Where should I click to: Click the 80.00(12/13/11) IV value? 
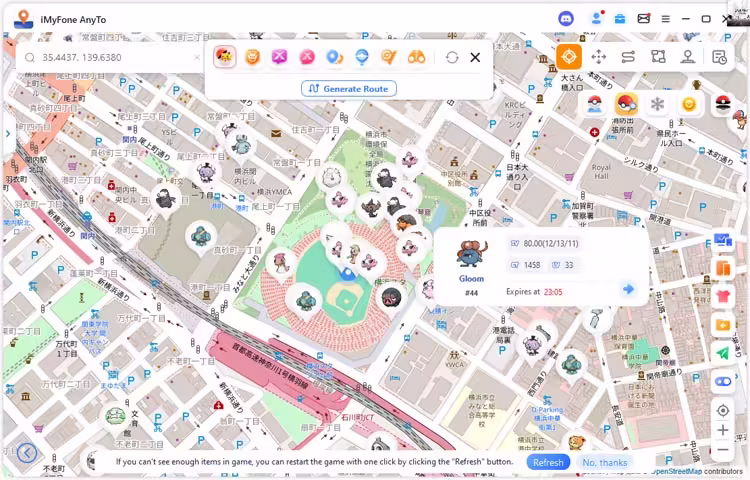551,243
